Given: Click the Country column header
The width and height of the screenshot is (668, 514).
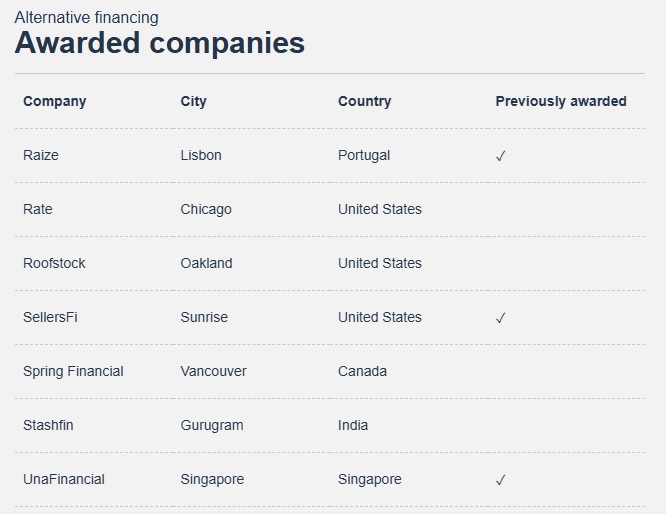Looking at the screenshot, I should point(365,101).
